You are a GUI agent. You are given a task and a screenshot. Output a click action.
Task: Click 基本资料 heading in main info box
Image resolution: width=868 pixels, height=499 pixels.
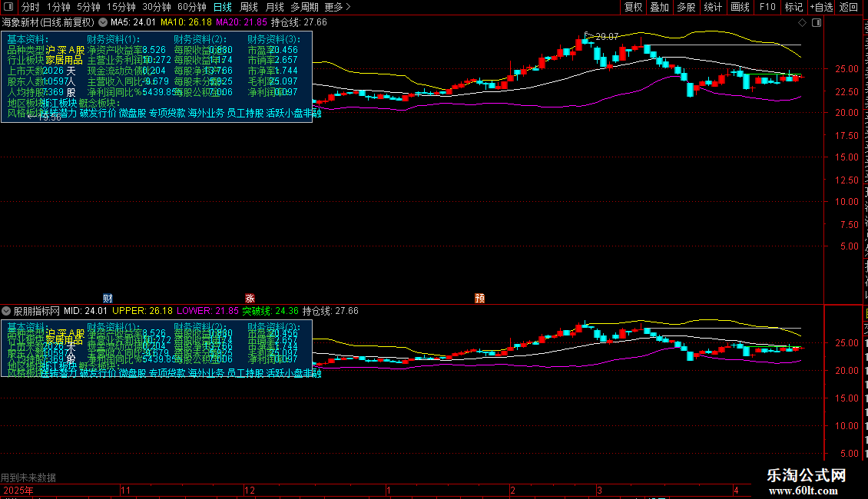click(x=28, y=39)
